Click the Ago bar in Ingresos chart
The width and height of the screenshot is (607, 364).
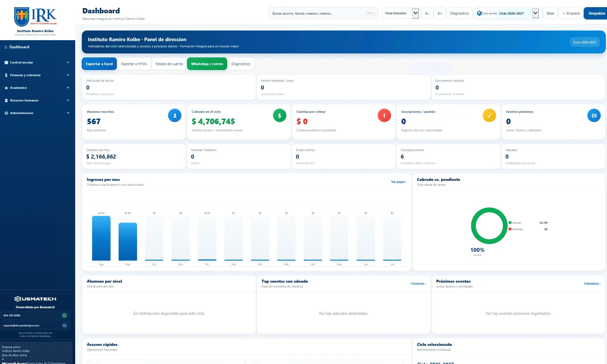click(101, 238)
